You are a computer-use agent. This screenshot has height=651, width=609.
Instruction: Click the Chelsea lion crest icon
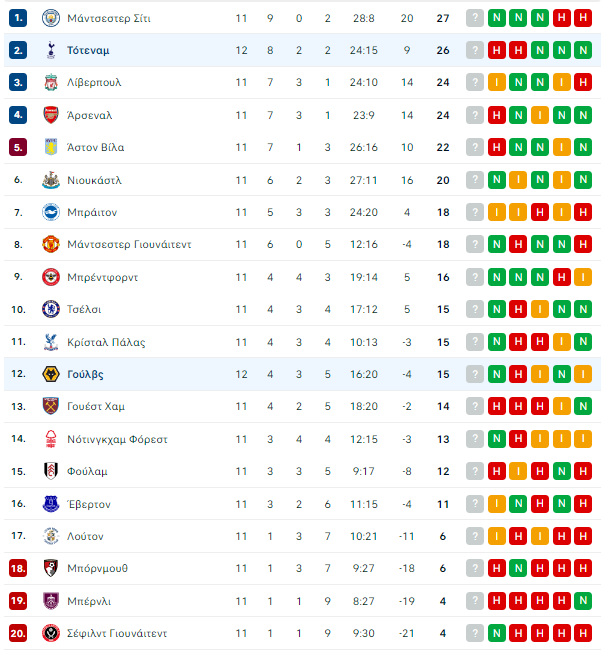[51, 309]
